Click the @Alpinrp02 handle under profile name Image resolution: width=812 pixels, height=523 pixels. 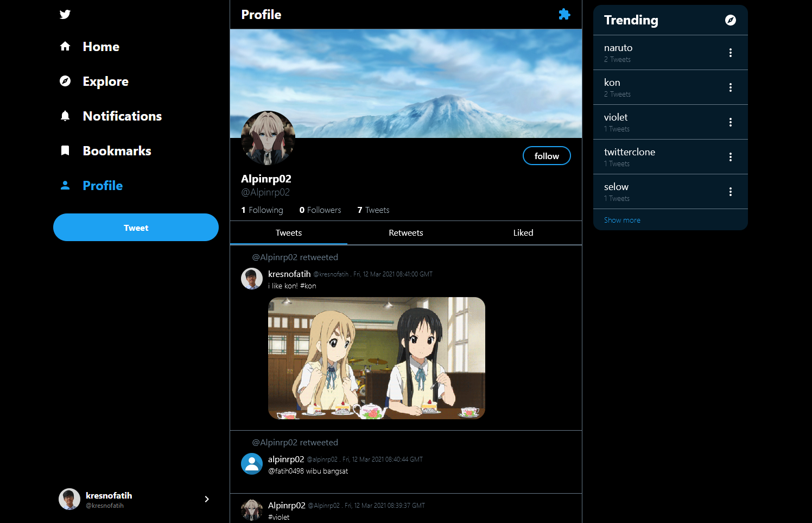[x=265, y=192]
